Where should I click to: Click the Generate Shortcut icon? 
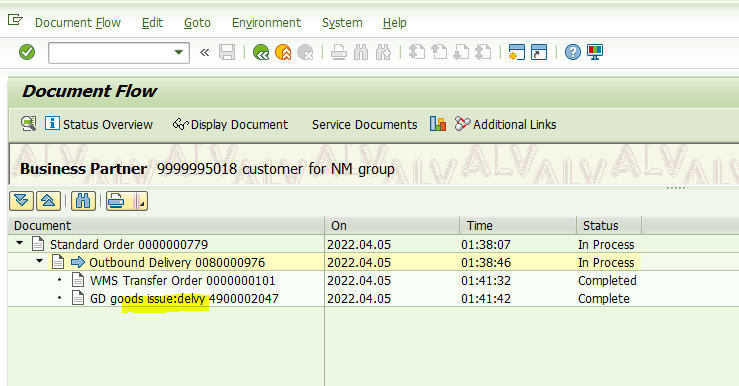pos(539,52)
